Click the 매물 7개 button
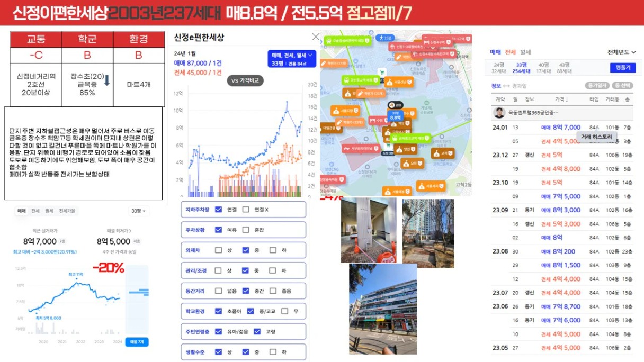 (137, 342)
